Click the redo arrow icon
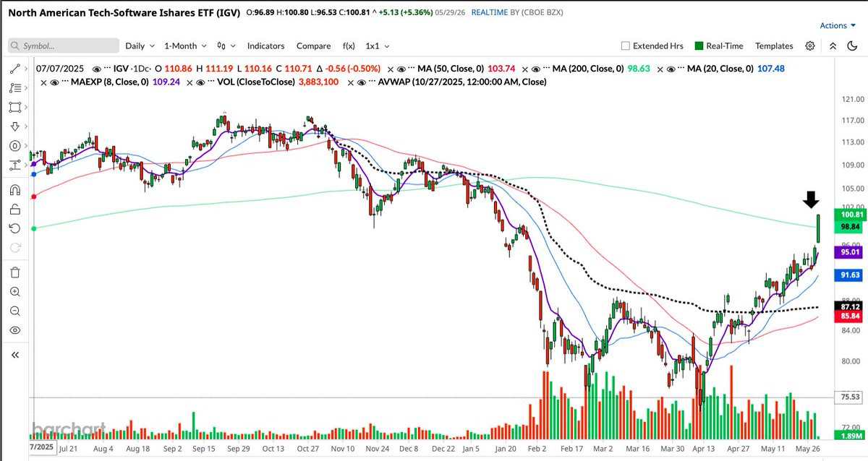The width and height of the screenshot is (868, 461). 15,247
